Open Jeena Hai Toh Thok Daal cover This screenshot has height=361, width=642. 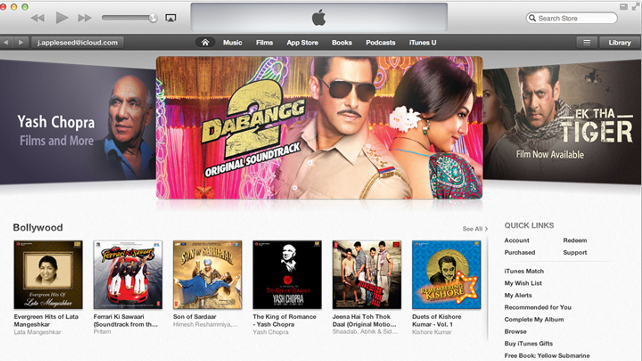(367, 275)
